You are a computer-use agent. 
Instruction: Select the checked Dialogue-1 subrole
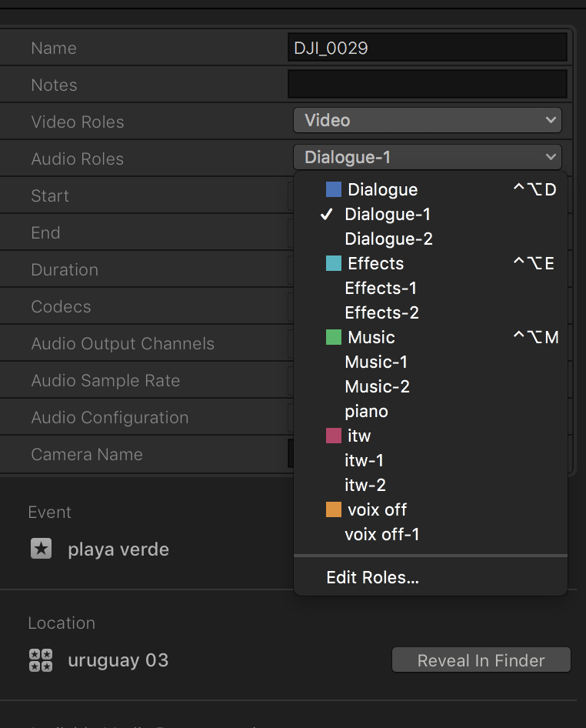click(x=388, y=214)
